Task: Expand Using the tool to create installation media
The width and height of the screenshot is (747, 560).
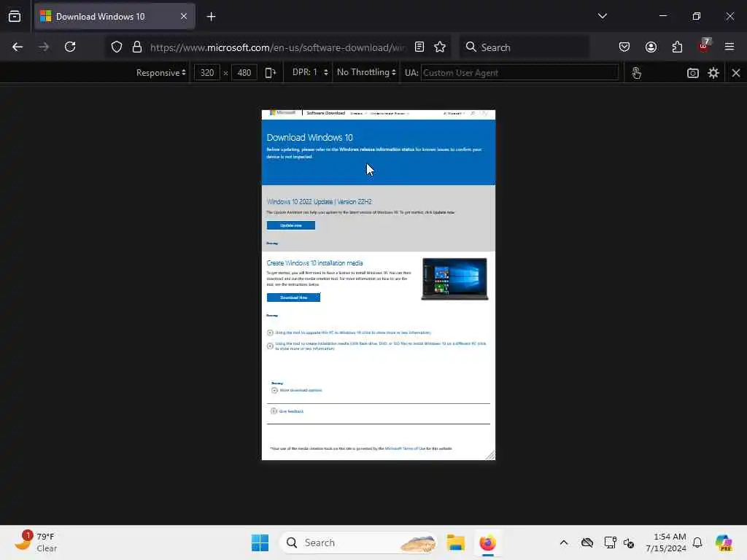Action: 376,346
